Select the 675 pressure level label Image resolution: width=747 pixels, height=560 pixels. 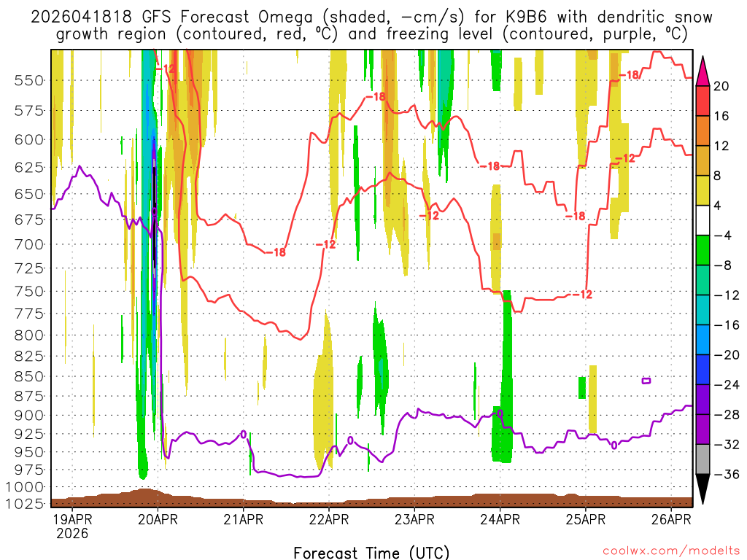click(29, 220)
